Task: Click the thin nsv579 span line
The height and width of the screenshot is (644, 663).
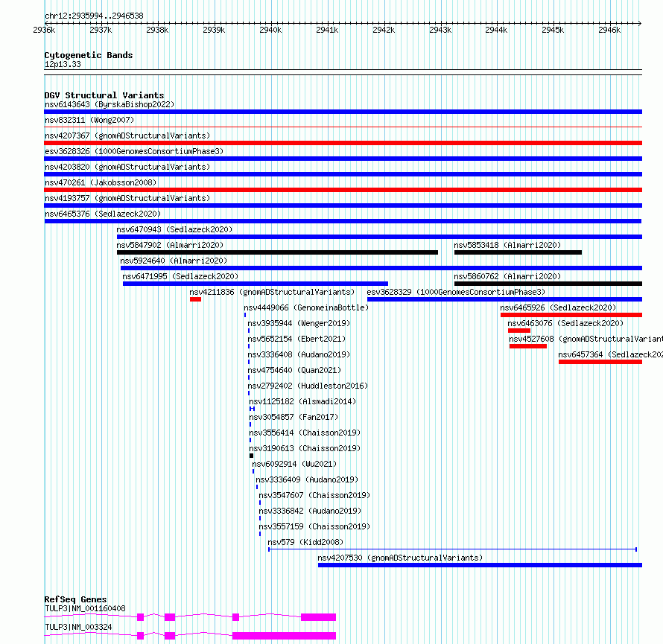Action: [452, 549]
